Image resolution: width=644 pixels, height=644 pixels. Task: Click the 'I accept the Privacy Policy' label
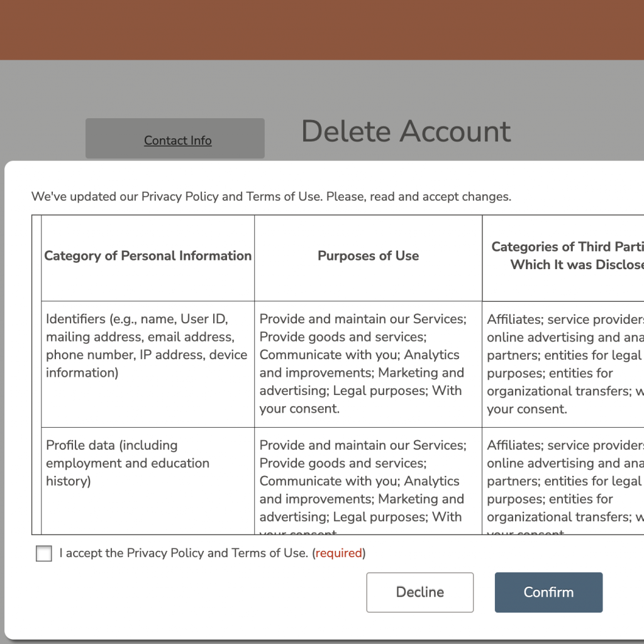click(x=183, y=553)
